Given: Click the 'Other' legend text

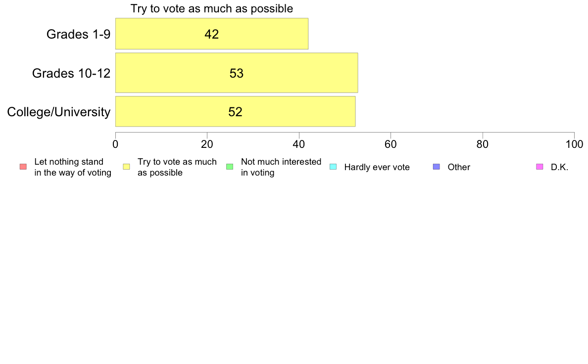Looking at the screenshot, I should click(x=459, y=167).
